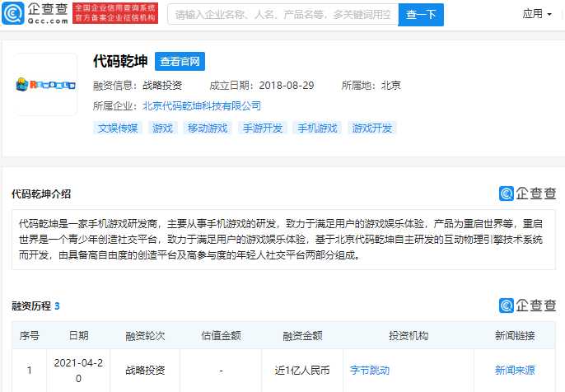565x392 pixels.
Task: Select the 2021-04-20 date cell
Action: (78, 371)
